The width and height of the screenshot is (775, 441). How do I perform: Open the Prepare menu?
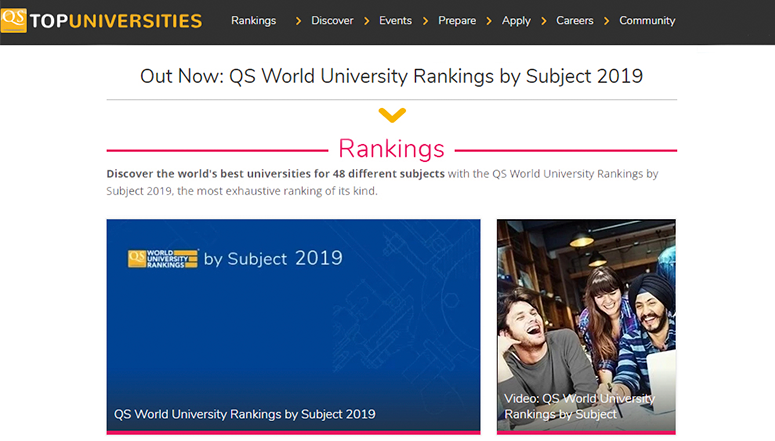457,21
